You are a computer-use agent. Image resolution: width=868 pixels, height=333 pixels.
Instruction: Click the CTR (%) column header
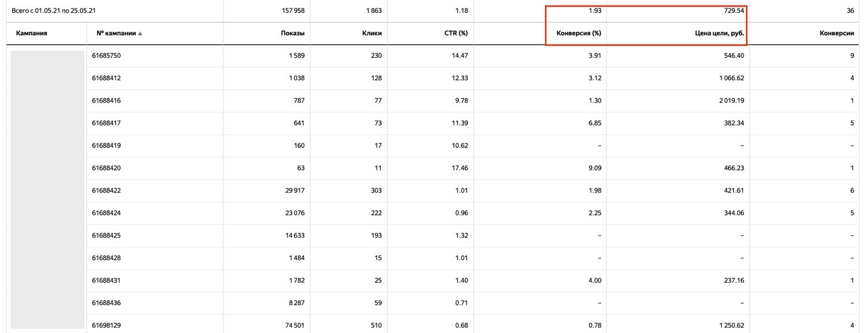click(456, 33)
